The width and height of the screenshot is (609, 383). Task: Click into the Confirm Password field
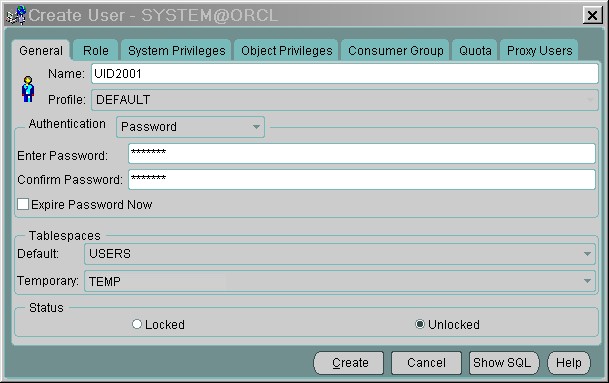point(362,179)
